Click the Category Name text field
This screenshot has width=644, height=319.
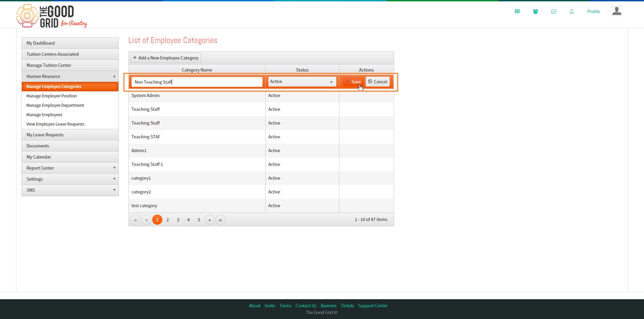(x=197, y=82)
